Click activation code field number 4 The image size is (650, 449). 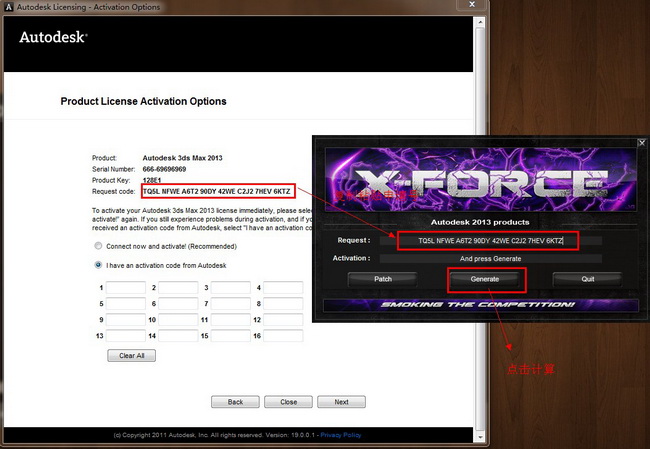click(x=283, y=287)
